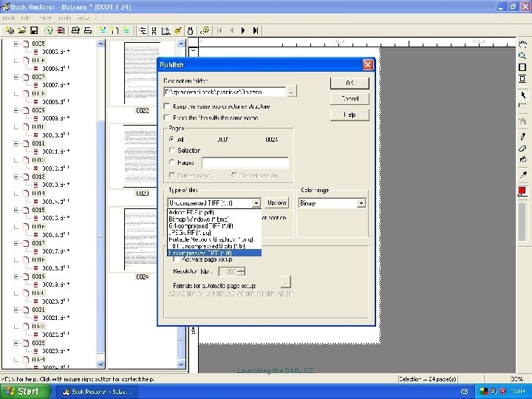Click the page document icon of node 0005
532x399 pixels.
26,44
